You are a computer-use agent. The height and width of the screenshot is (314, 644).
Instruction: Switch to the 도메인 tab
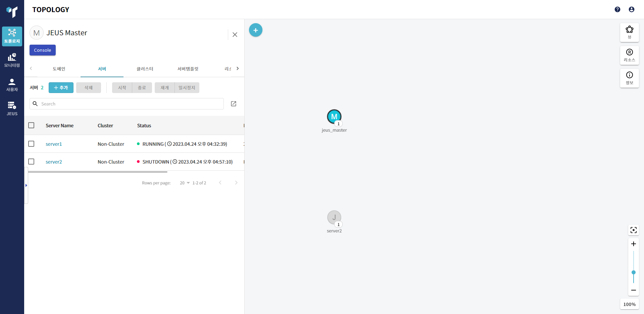59,69
